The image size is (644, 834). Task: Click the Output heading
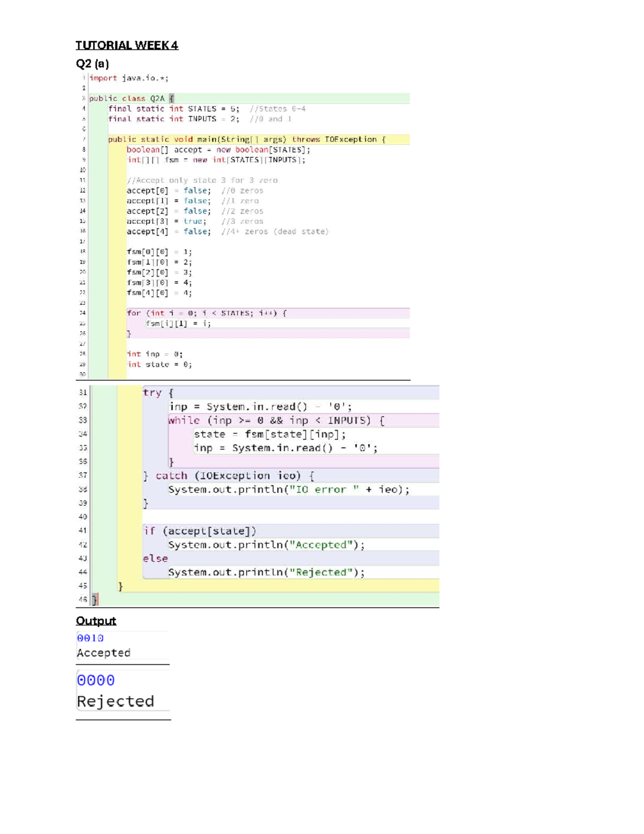tap(96, 621)
